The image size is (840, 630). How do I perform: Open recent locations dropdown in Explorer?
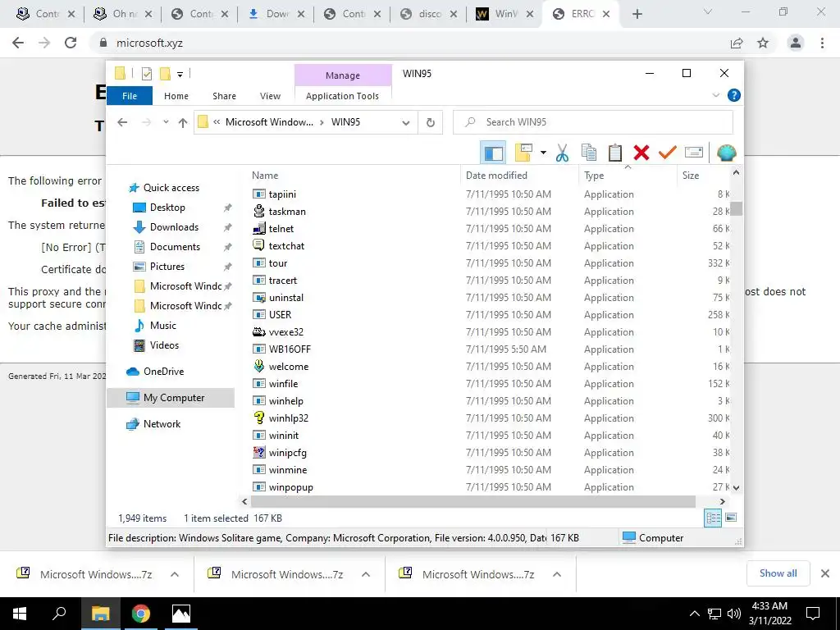(x=166, y=123)
